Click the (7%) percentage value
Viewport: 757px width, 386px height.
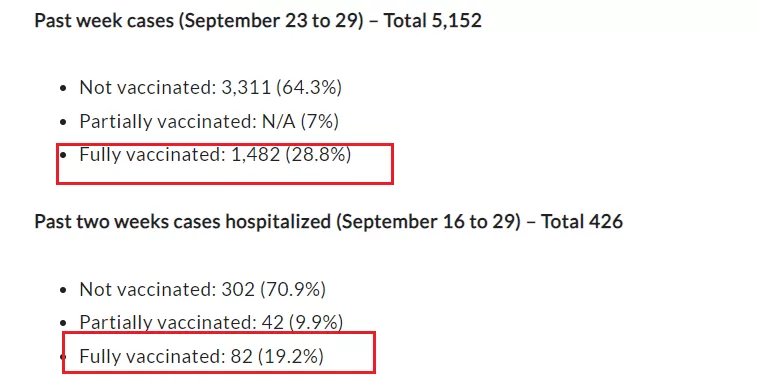320,121
